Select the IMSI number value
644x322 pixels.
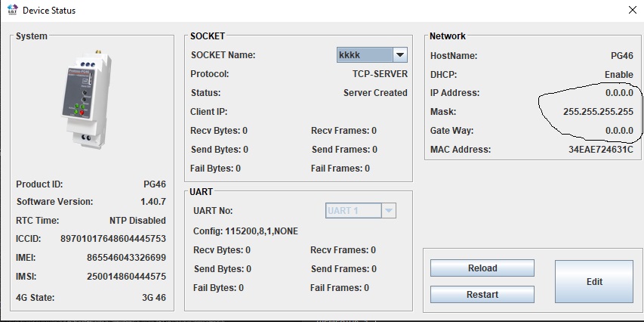pyautogui.click(x=126, y=277)
